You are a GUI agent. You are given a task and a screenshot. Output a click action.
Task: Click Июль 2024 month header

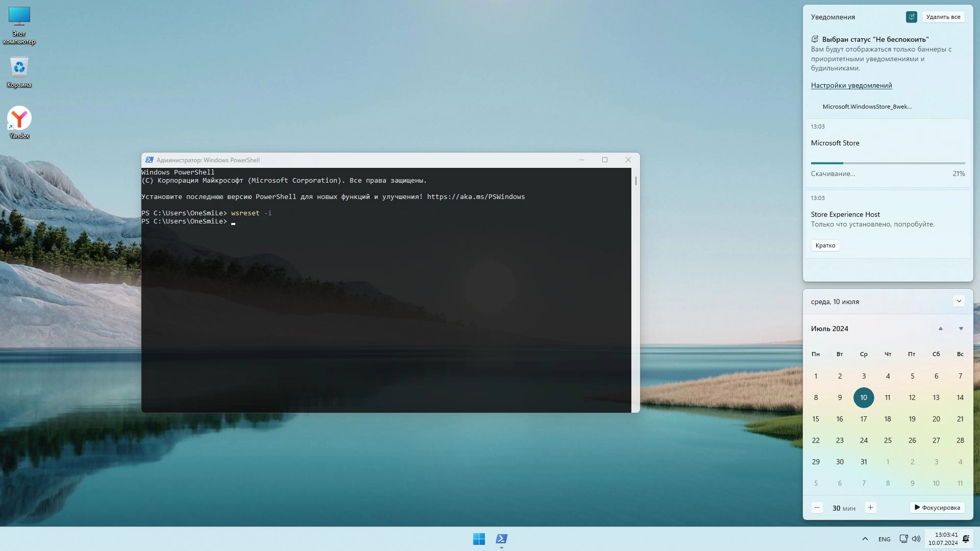pos(829,329)
